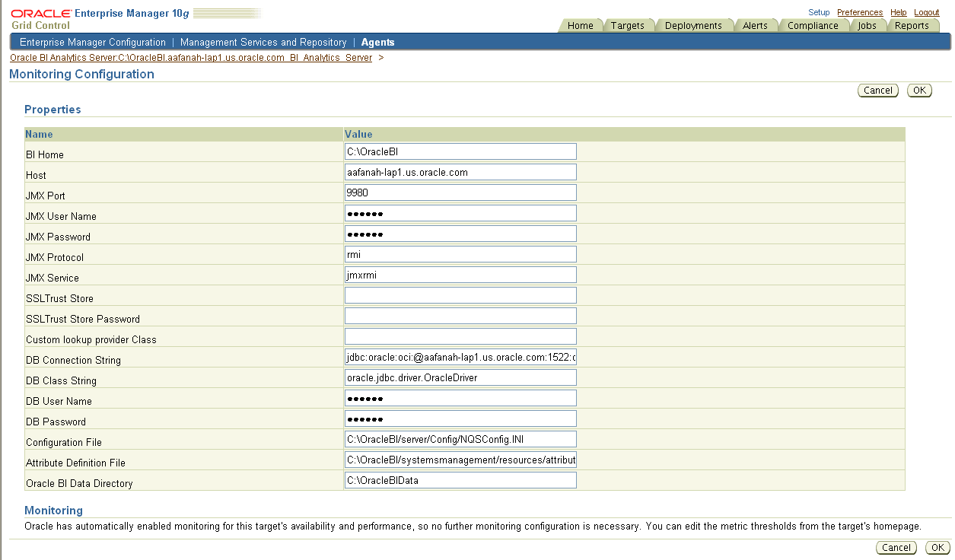Select the JMX Port field

pyautogui.click(x=460, y=192)
